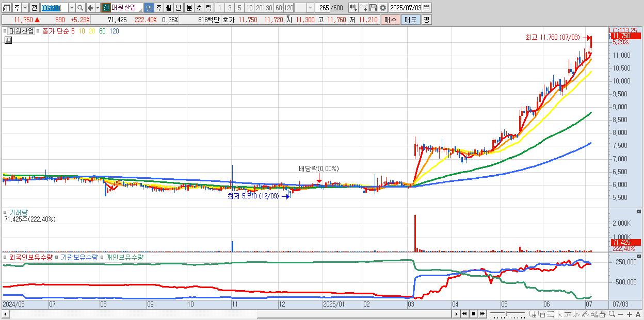644x320 pixels.
Task: Collapse the investor holdings panel corner button
Action: click(x=639, y=256)
